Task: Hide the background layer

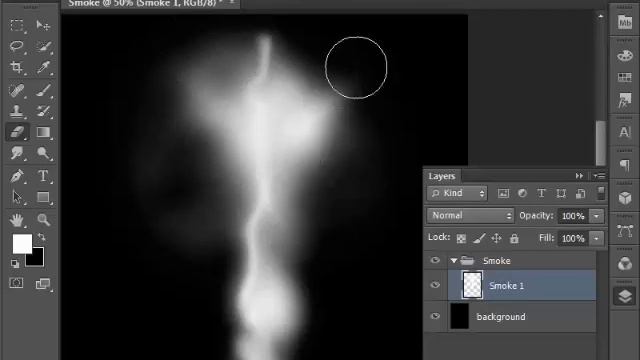Action: pos(435,316)
